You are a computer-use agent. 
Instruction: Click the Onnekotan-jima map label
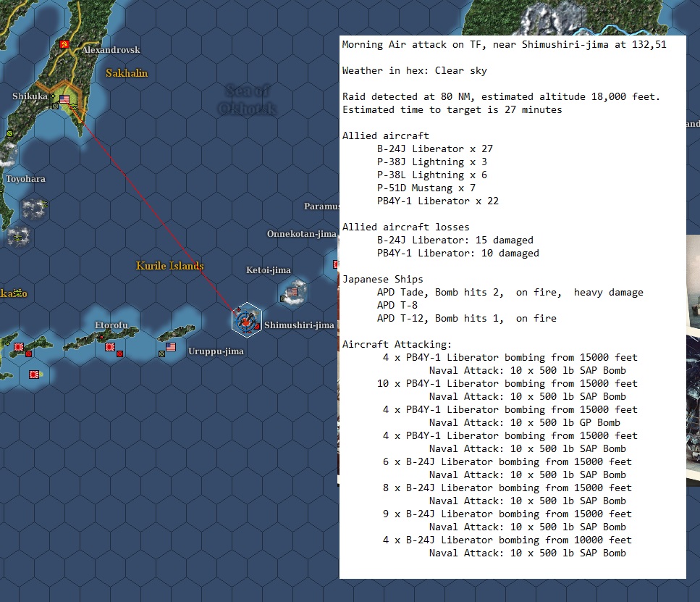[x=301, y=234]
